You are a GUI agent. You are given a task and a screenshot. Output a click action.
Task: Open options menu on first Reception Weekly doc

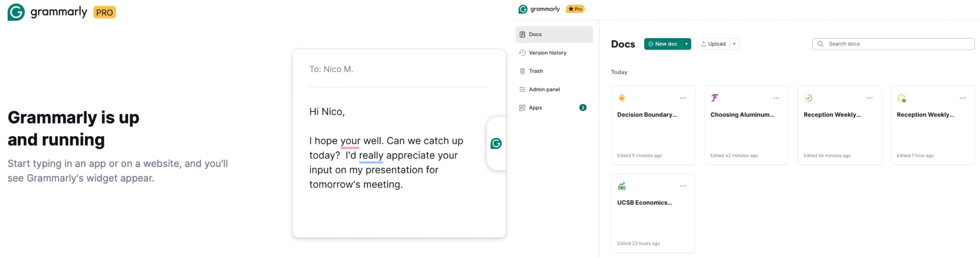pyautogui.click(x=870, y=98)
